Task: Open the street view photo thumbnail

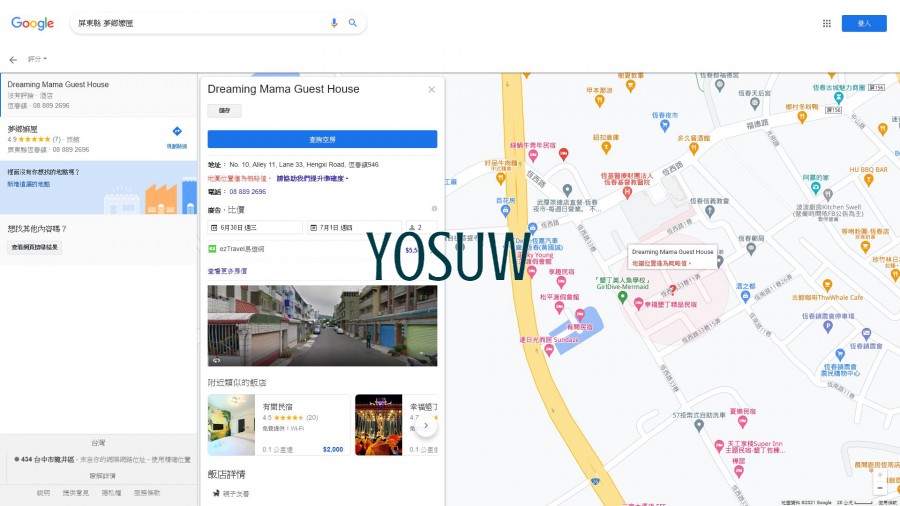Action: coord(322,325)
